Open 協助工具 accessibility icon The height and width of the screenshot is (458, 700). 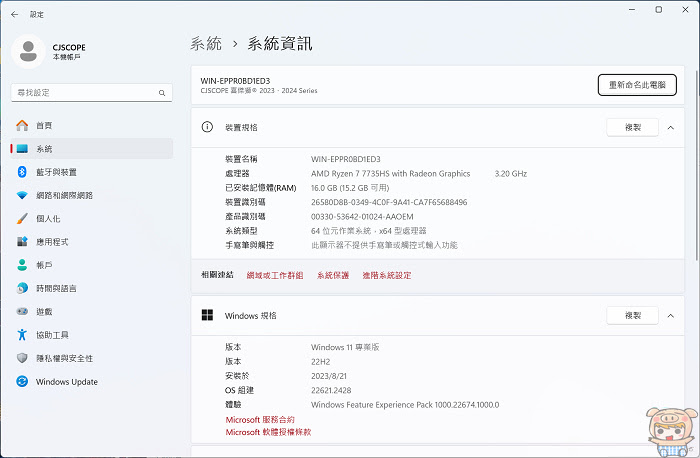pos(22,335)
